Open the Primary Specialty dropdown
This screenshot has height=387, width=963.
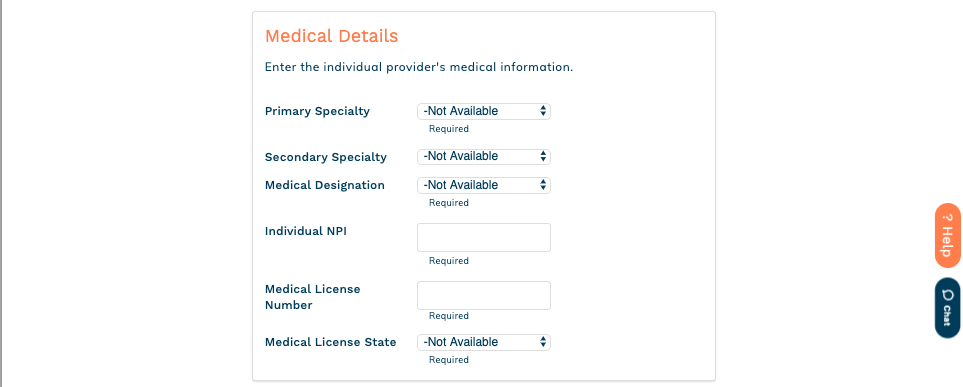(484, 111)
